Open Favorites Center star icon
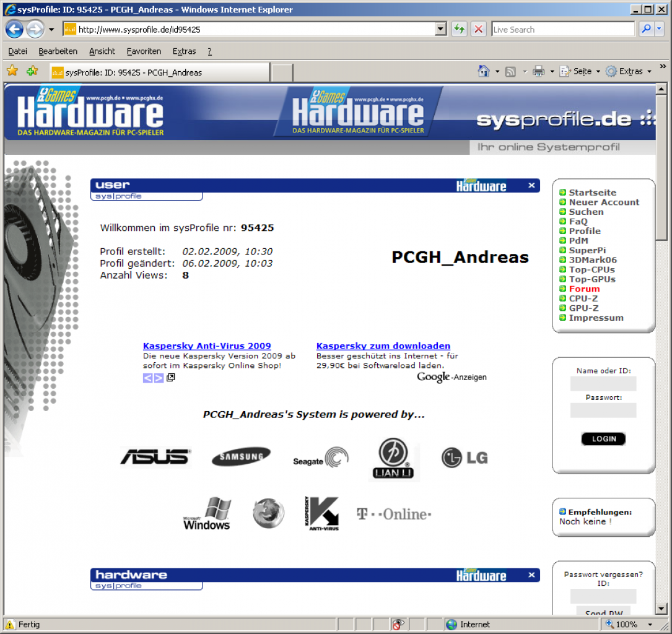The height and width of the screenshot is (634, 672). pyautogui.click(x=12, y=71)
